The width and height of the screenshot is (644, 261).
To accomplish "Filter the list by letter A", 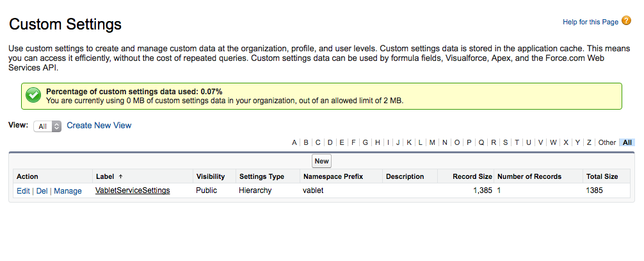I will pyautogui.click(x=294, y=142).
